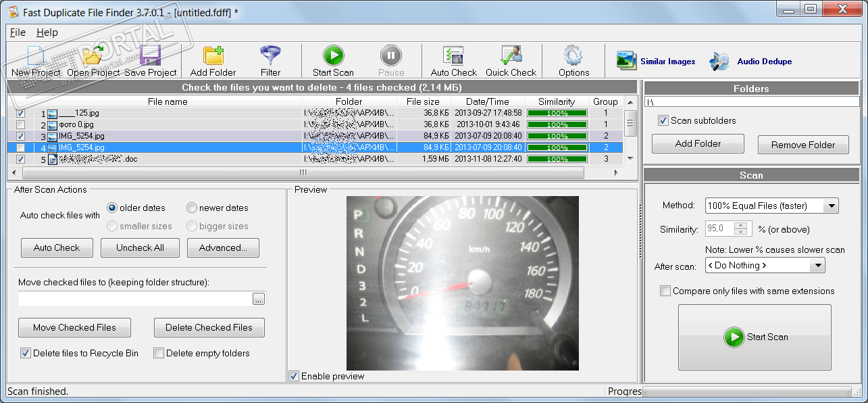Image resolution: width=868 pixels, height=403 pixels.
Task: Sort by the Date/Time column
Action: (487, 101)
